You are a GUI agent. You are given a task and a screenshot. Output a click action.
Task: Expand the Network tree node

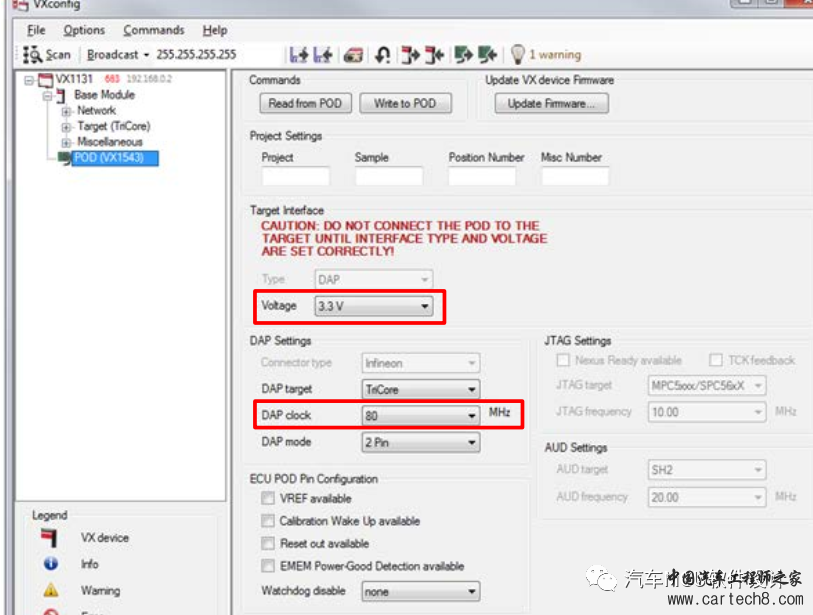(66, 111)
